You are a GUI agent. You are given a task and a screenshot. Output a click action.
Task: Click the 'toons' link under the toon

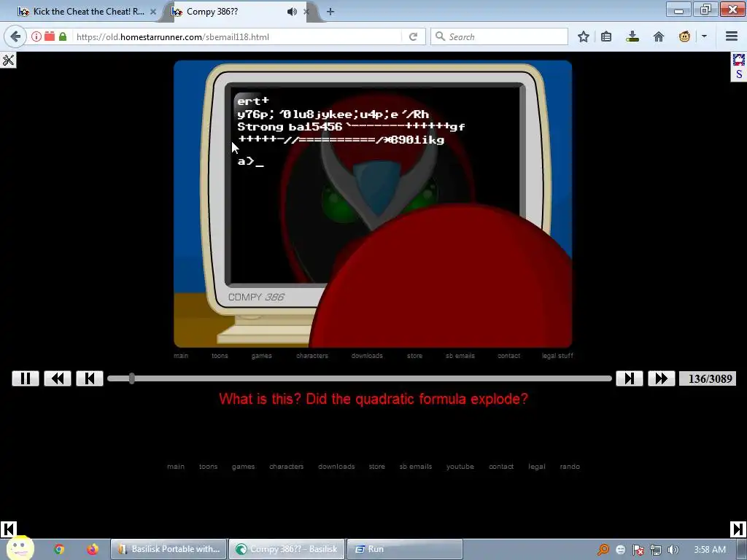220,356
